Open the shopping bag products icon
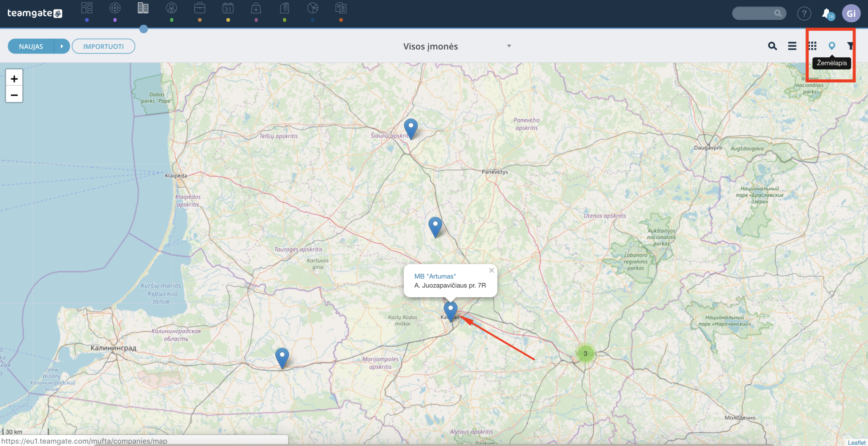The height and width of the screenshot is (446, 868). click(x=256, y=8)
